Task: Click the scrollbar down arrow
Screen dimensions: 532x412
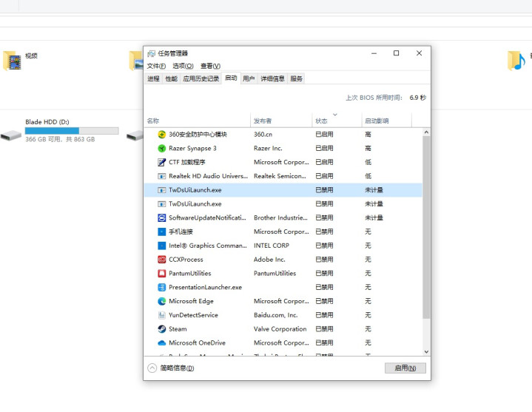Action: (426, 351)
